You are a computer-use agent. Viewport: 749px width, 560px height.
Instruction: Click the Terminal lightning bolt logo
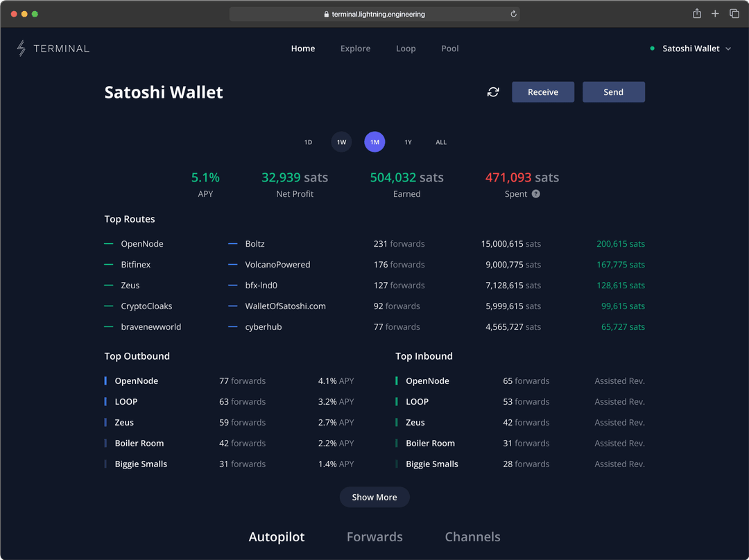click(21, 48)
